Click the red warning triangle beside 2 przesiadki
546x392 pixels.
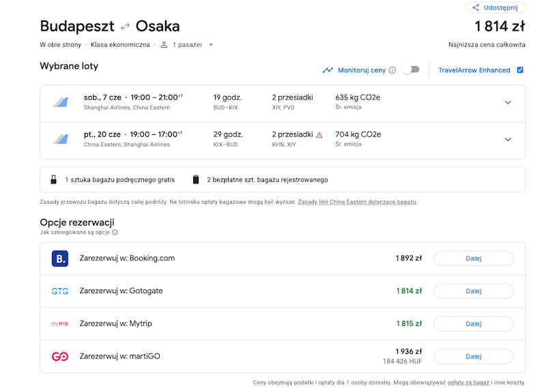click(x=319, y=135)
